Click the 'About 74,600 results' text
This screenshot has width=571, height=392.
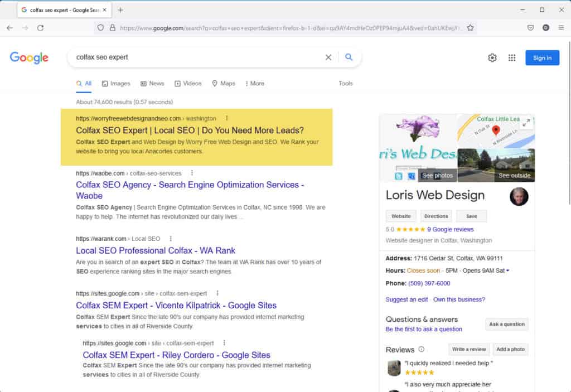click(x=124, y=102)
